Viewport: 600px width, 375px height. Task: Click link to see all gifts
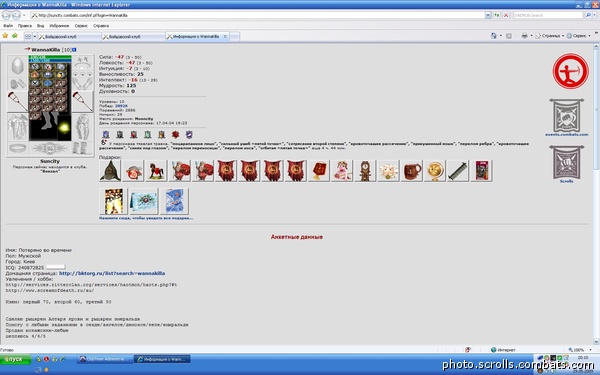coord(146,218)
